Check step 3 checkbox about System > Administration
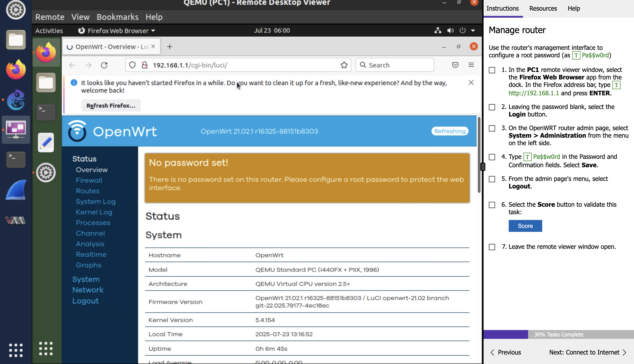 492,128
